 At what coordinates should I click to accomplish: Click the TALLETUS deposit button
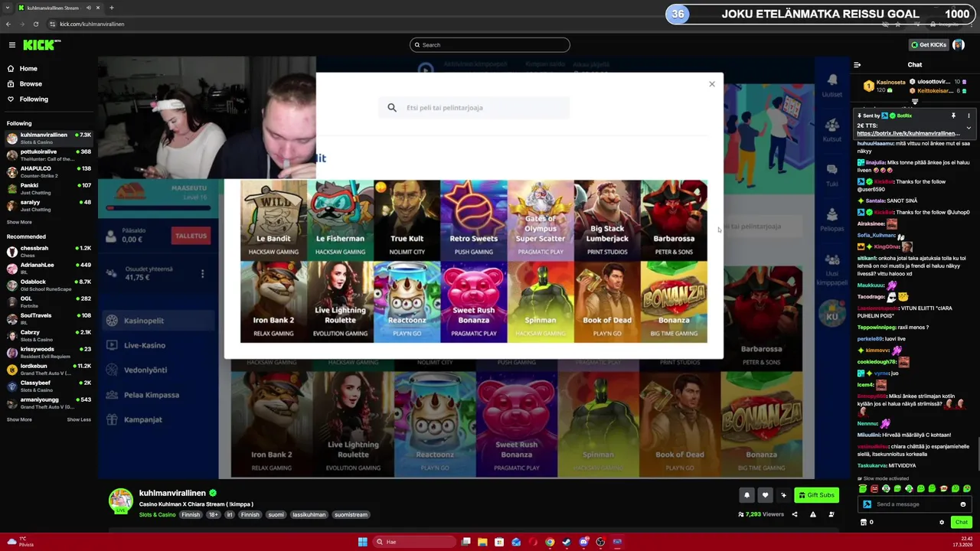pos(191,236)
